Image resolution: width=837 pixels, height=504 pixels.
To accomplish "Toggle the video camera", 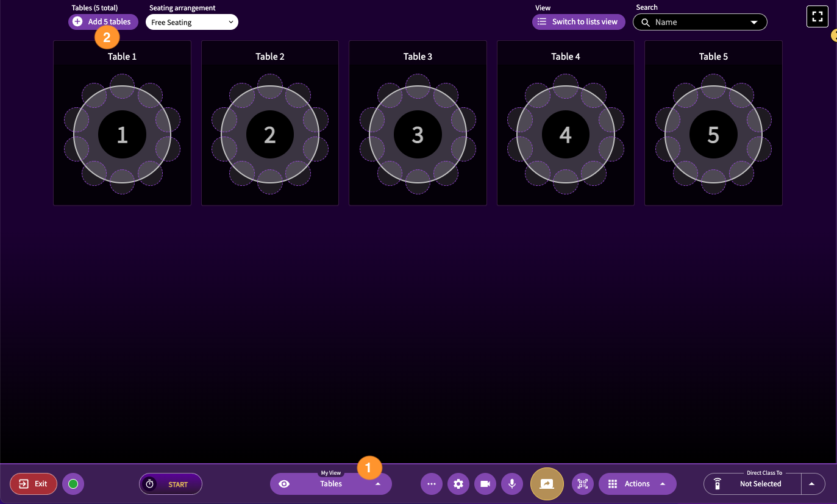I will 485,484.
